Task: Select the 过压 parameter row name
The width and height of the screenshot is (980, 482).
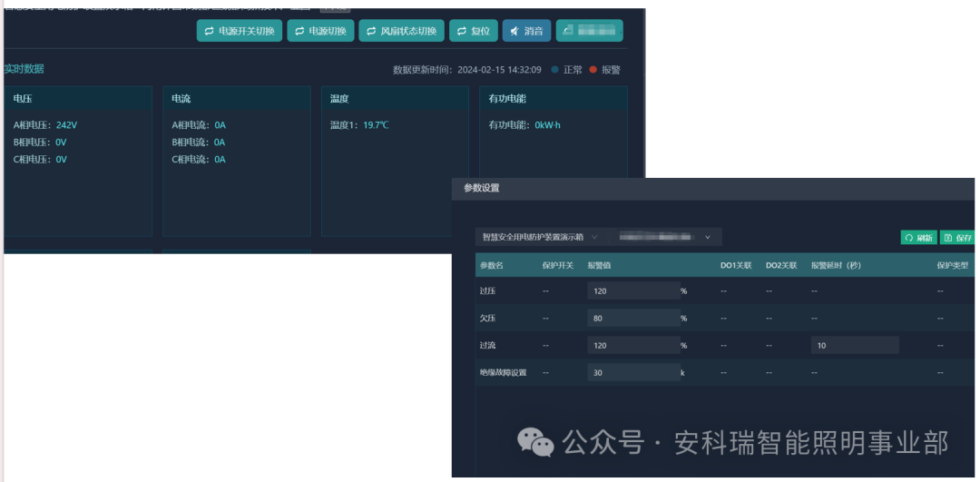Action: tap(487, 290)
